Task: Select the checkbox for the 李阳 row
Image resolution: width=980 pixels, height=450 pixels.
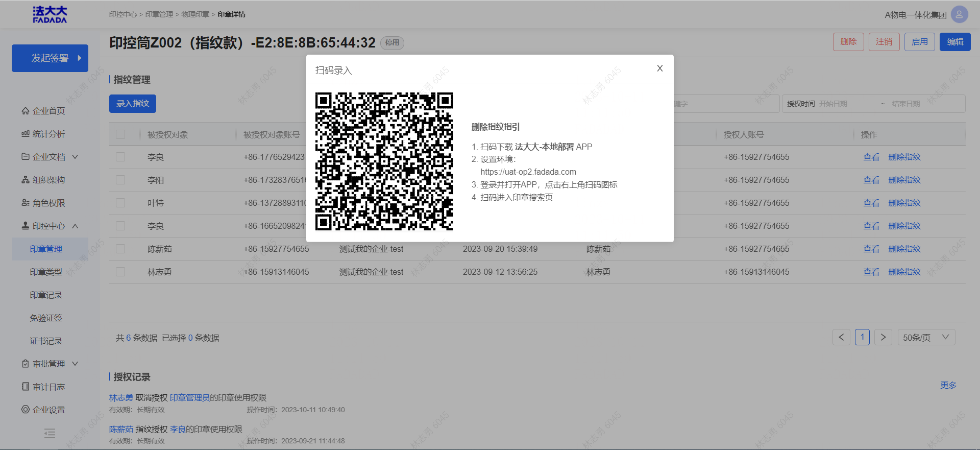Action: click(120, 180)
